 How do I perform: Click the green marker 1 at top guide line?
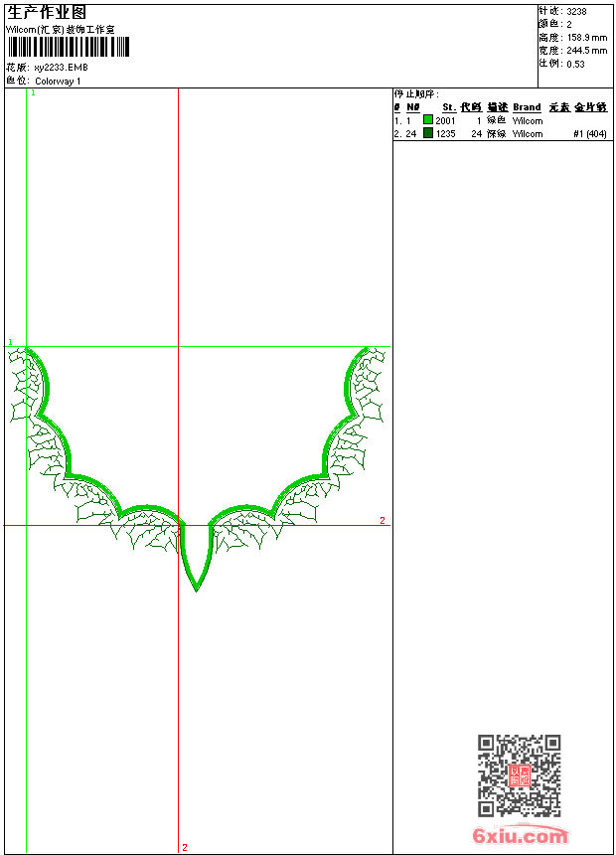click(x=33, y=93)
